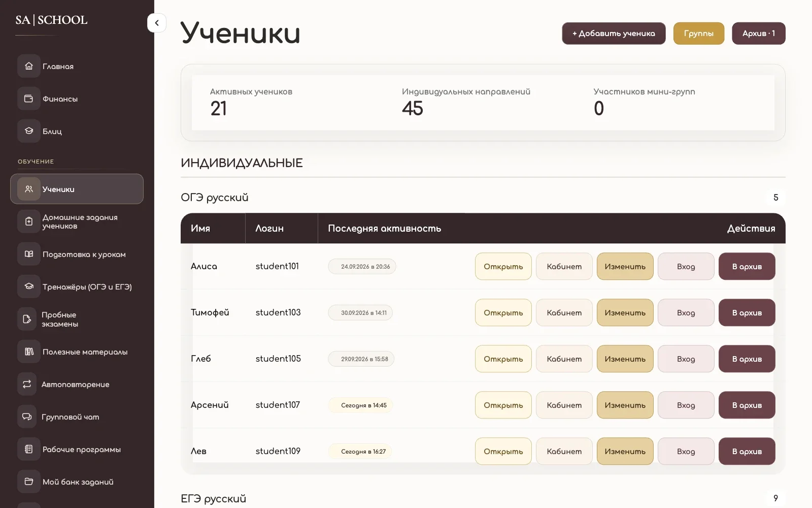Screen dimensions: 812x508
Task: Select the Ученики people icon
Action: click(29, 189)
